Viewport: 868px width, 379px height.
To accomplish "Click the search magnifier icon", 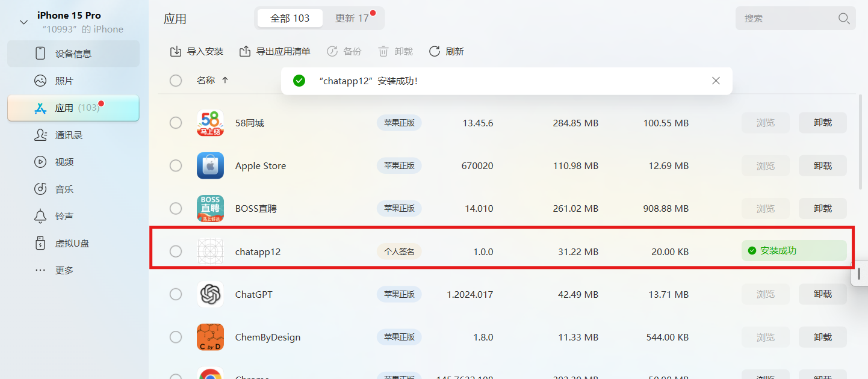I will (x=844, y=18).
